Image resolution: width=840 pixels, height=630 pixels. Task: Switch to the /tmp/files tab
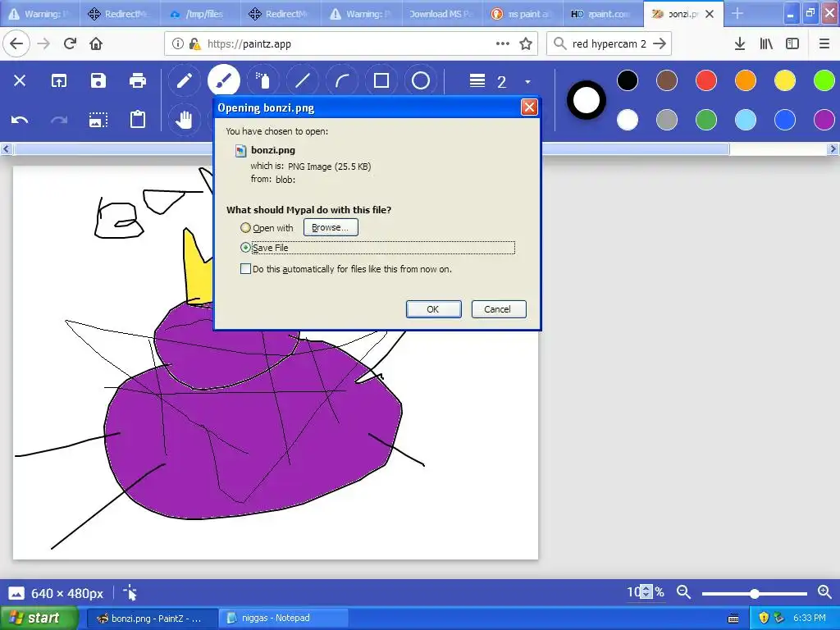pos(201,14)
